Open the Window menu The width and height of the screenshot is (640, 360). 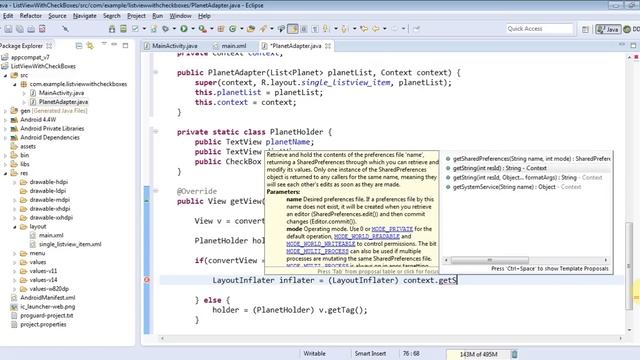click(180, 16)
